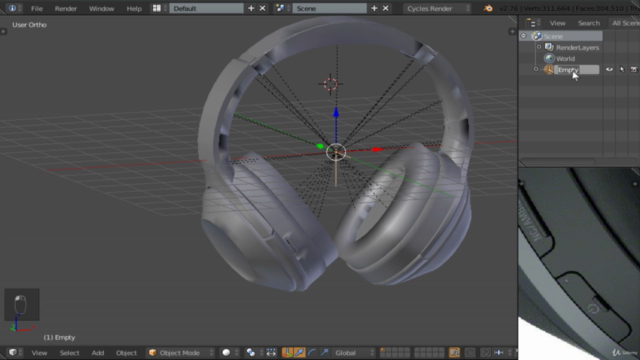This screenshot has width=640, height=360.
Task: Enable the rotate manipulator arc icon
Action: click(x=312, y=353)
